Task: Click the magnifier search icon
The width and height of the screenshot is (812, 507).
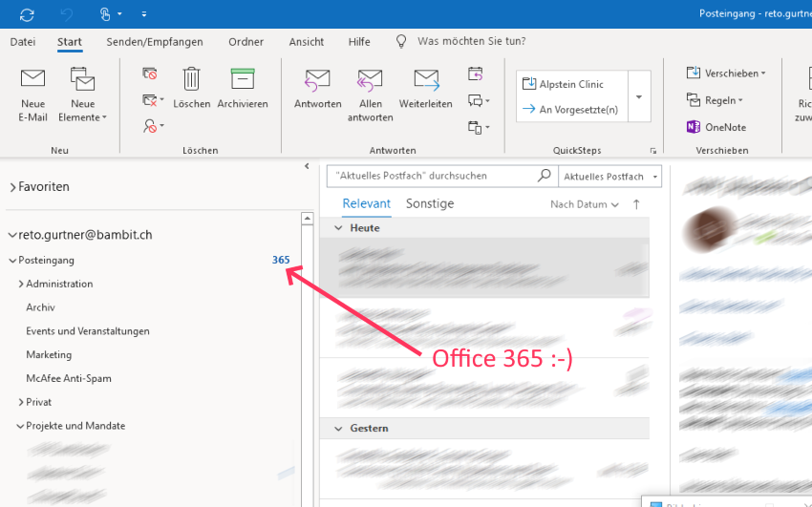Action: (545, 176)
